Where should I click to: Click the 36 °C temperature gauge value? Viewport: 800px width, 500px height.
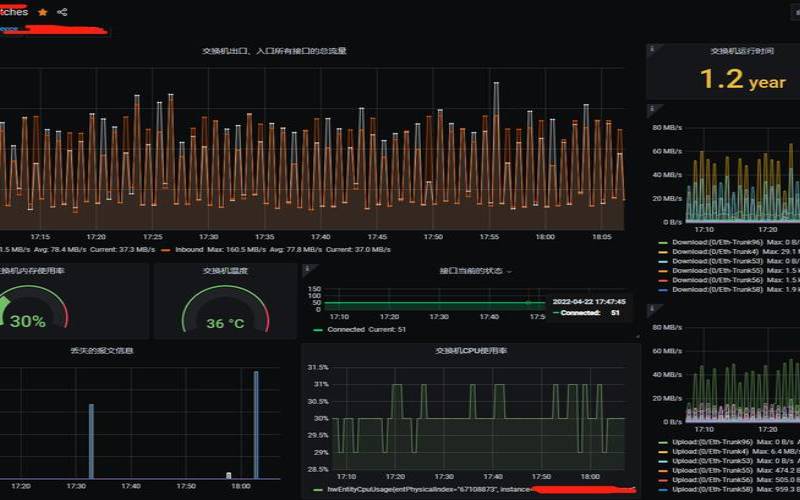(225, 323)
